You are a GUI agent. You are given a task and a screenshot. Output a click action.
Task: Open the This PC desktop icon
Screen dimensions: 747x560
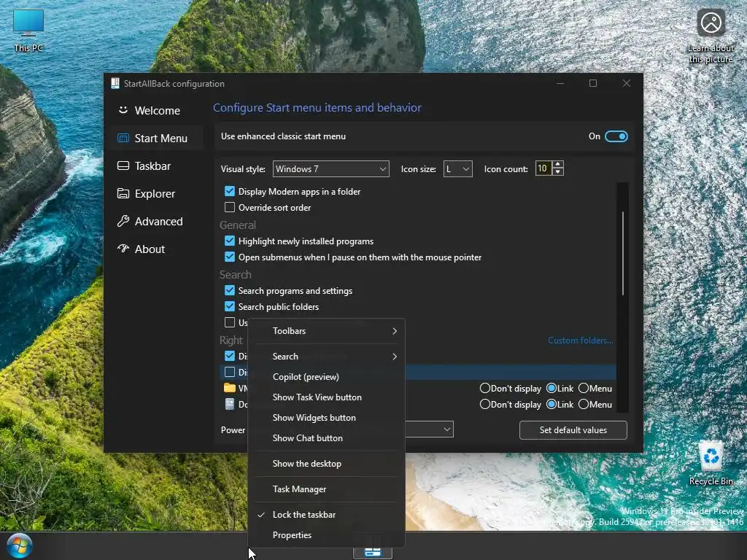28,30
